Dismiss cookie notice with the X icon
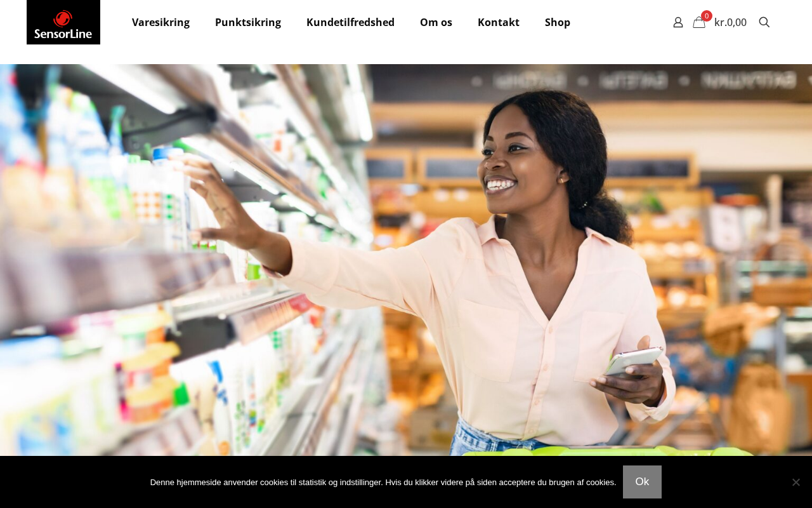Image resolution: width=812 pixels, height=508 pixels. [x=796, y=482]
